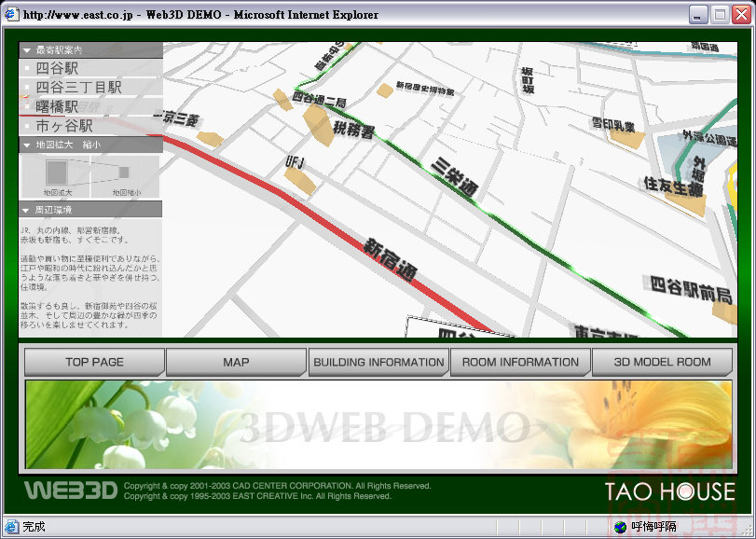The image size is (756, 539).
Task: Zoom out the map with 地図縮小 icon
Action: (126, 177)
